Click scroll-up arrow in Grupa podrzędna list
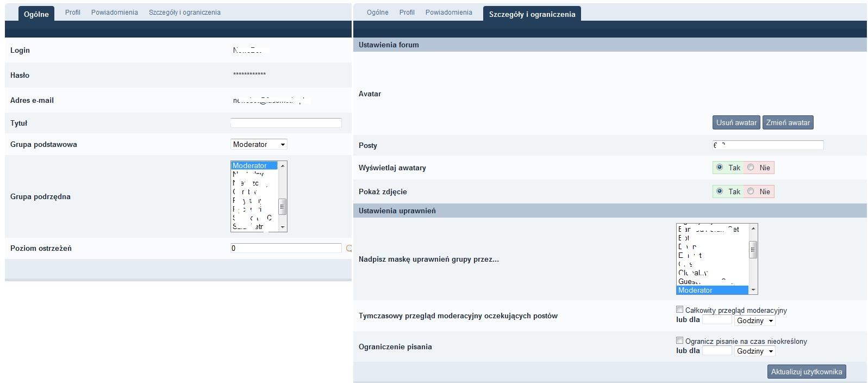The height and width of the screenshot is (383, 868). tap(283, 165)
